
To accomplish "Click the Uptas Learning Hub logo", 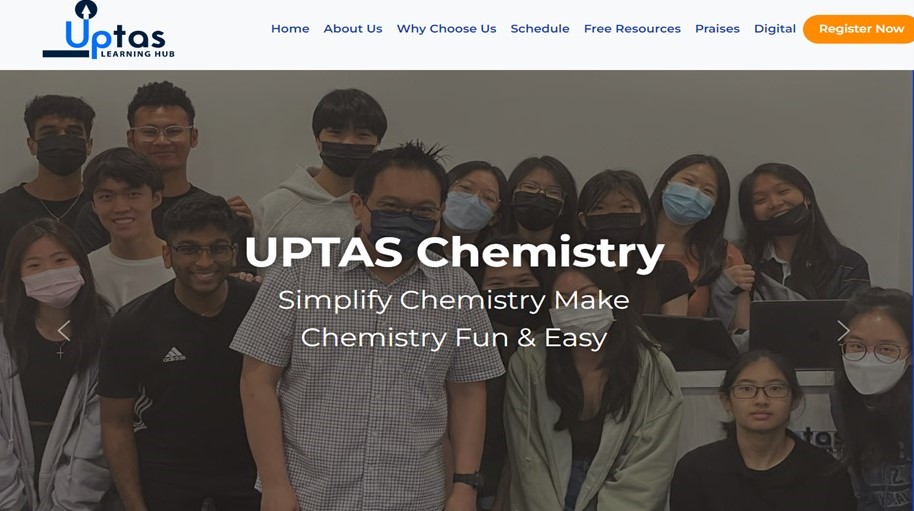I will (x=108, y=30).
